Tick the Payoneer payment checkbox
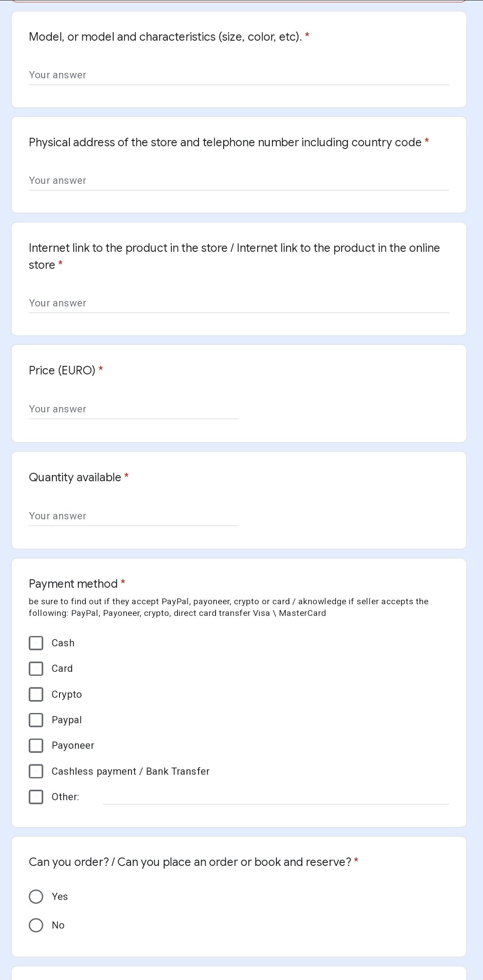The width and height of the screenshot is (483, 980). pyautogui.click(x=36, y=746)
